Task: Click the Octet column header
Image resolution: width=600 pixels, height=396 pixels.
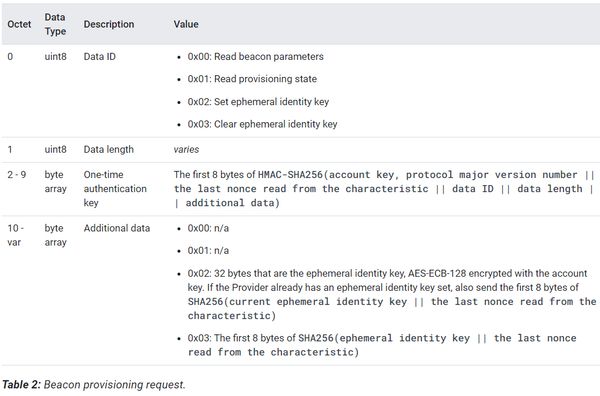Action: click(19, 24)
